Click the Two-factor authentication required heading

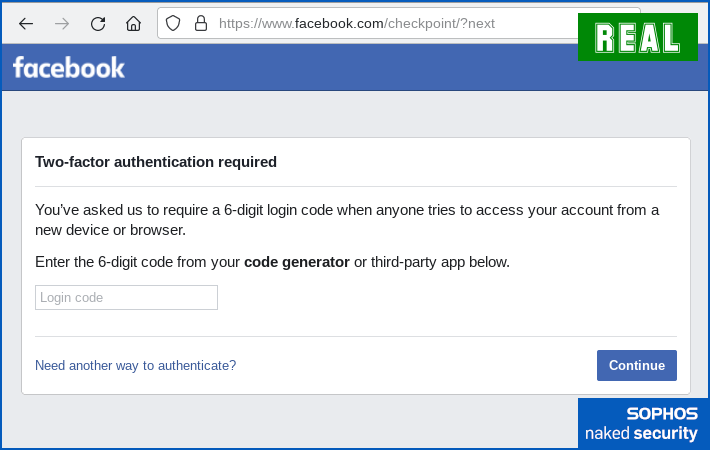[156, 161]
